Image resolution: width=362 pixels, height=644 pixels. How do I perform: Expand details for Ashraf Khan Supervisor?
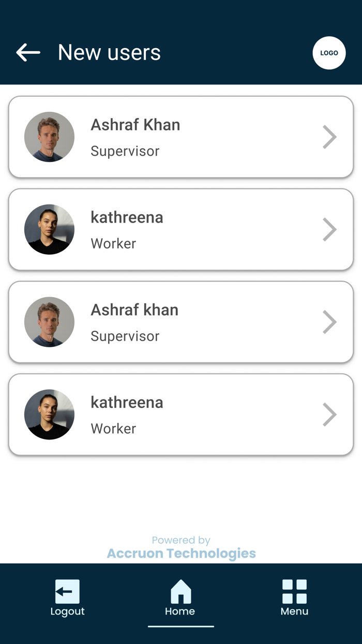tap(330, 137)
